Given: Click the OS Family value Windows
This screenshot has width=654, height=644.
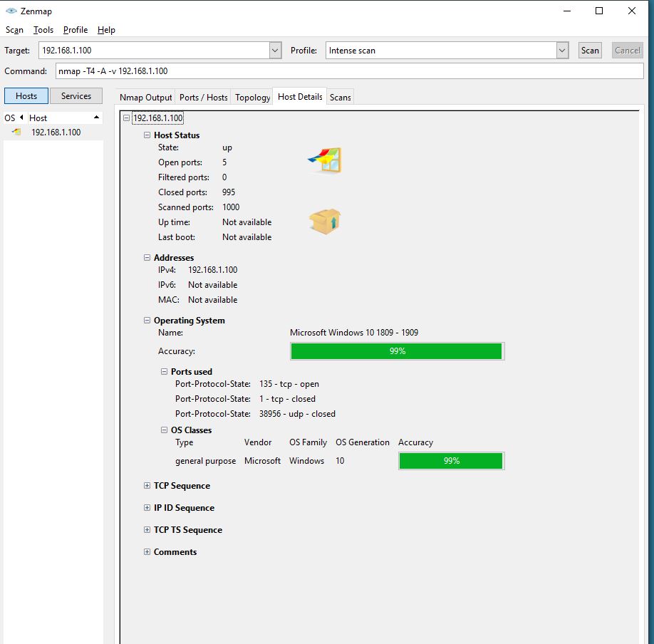Looking at the screenshot, I should point(306,460).
